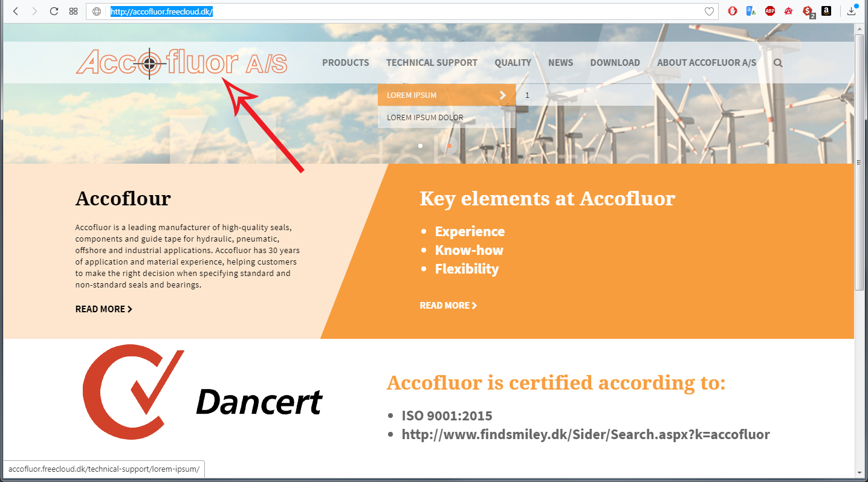This screenshot has width=868, height=482.
Task: Bookmark page with the heart icon
Action: (710, 11)
